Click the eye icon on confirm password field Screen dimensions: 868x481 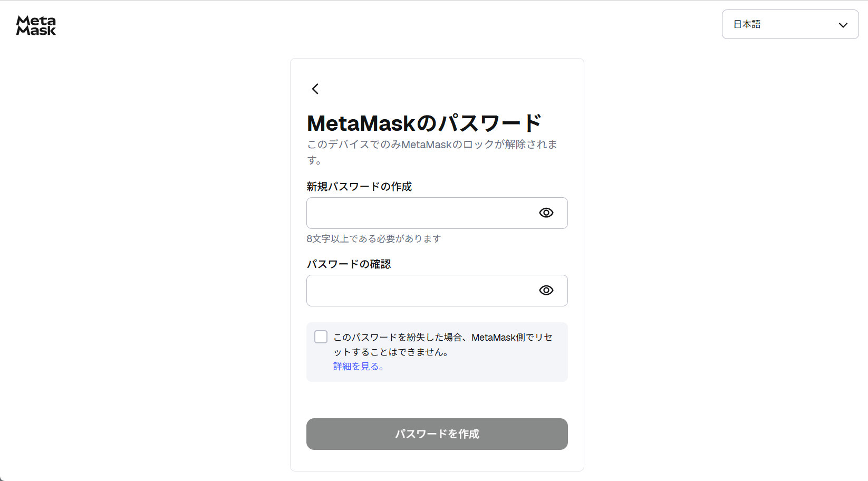point(546,290)
